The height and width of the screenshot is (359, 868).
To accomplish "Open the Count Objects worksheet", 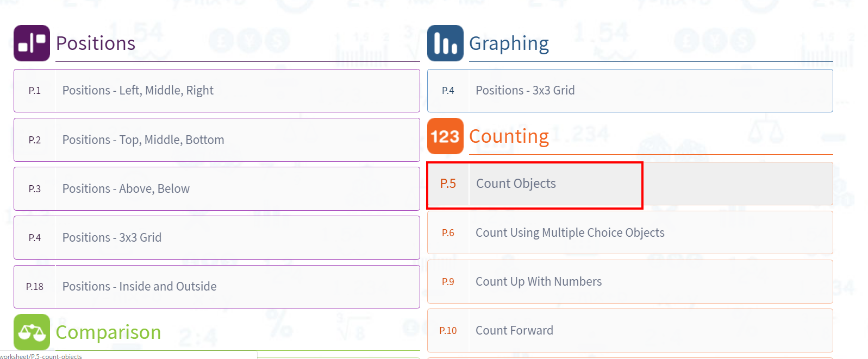I will 516,184.
